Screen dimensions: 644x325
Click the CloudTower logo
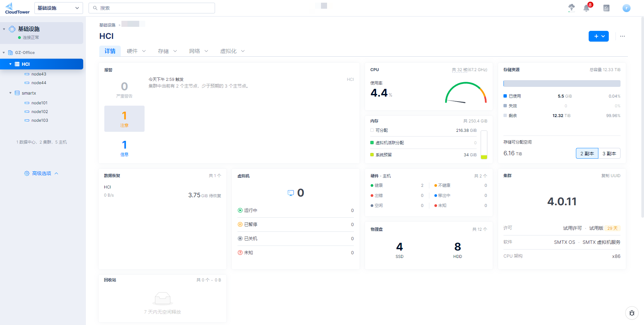17,8
